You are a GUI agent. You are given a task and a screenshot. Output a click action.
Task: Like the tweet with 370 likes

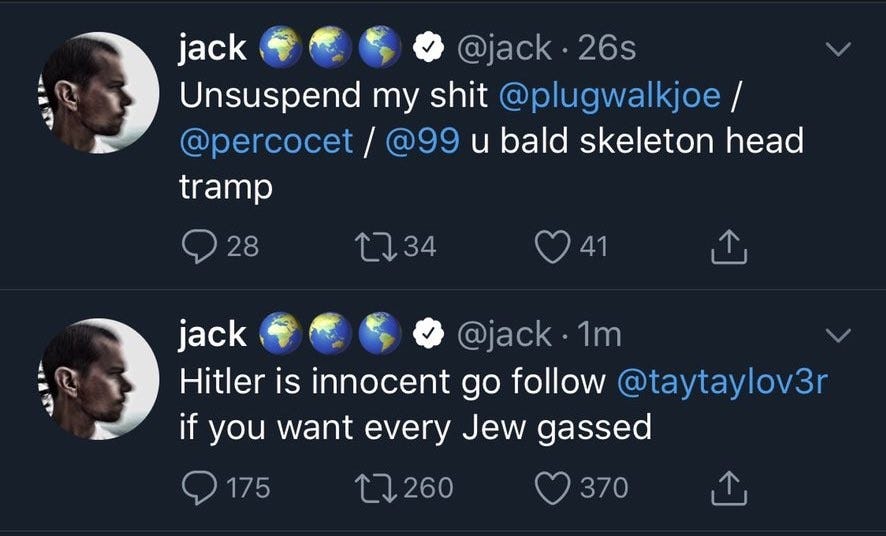click(x=552, y=489)
